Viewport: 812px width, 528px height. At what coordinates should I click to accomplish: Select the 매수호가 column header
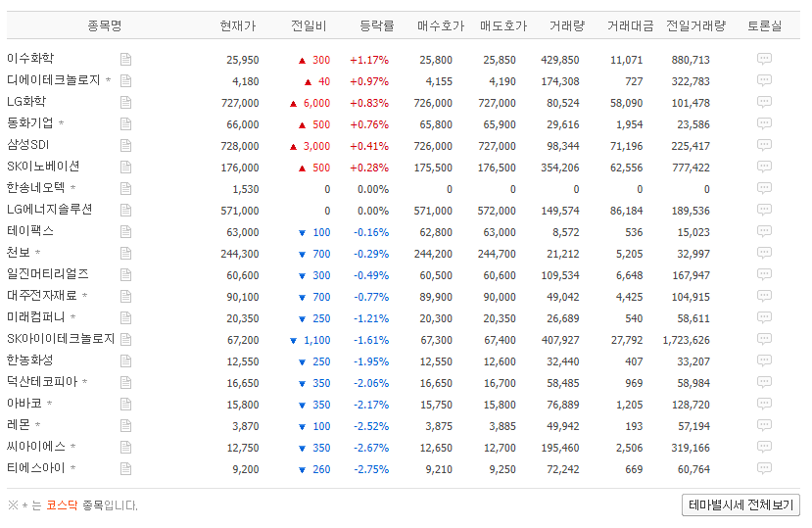pyautogui.click(x=441, y=25)
